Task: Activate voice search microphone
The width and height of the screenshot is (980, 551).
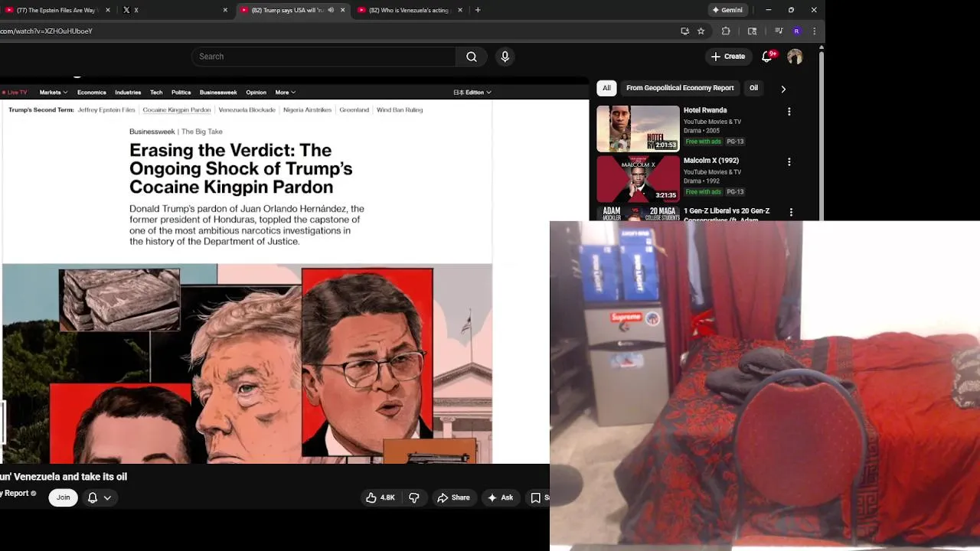Action: 505,57
